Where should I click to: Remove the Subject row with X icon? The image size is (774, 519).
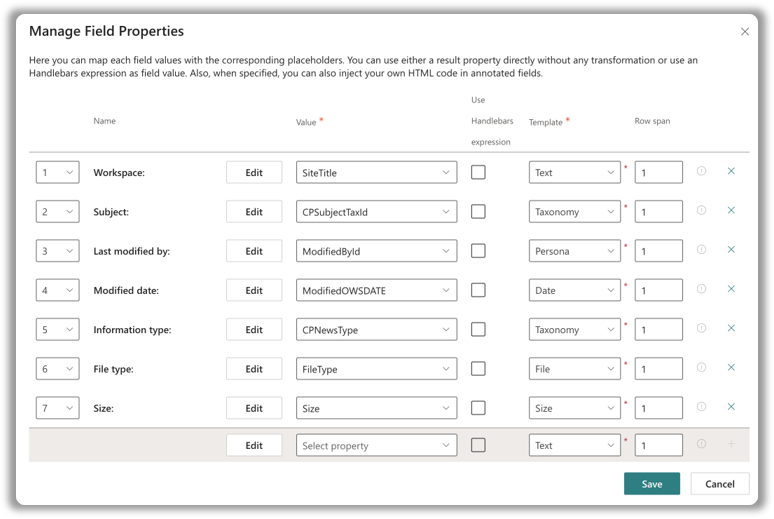tap(731, 210)
